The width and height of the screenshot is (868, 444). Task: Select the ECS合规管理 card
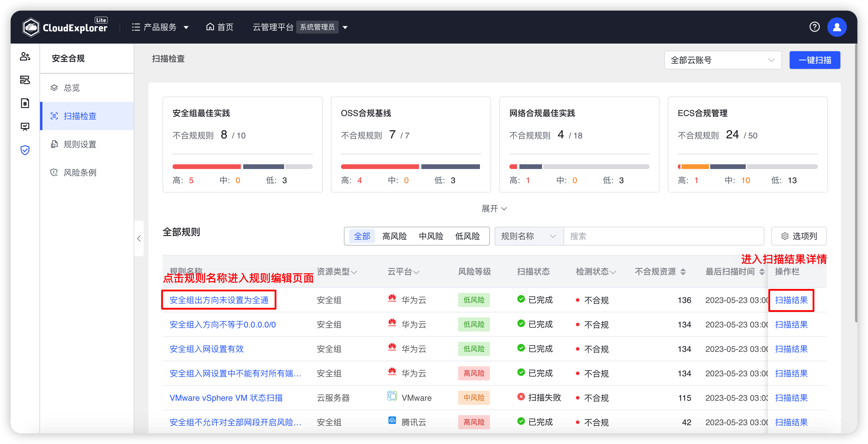(748, 145)
